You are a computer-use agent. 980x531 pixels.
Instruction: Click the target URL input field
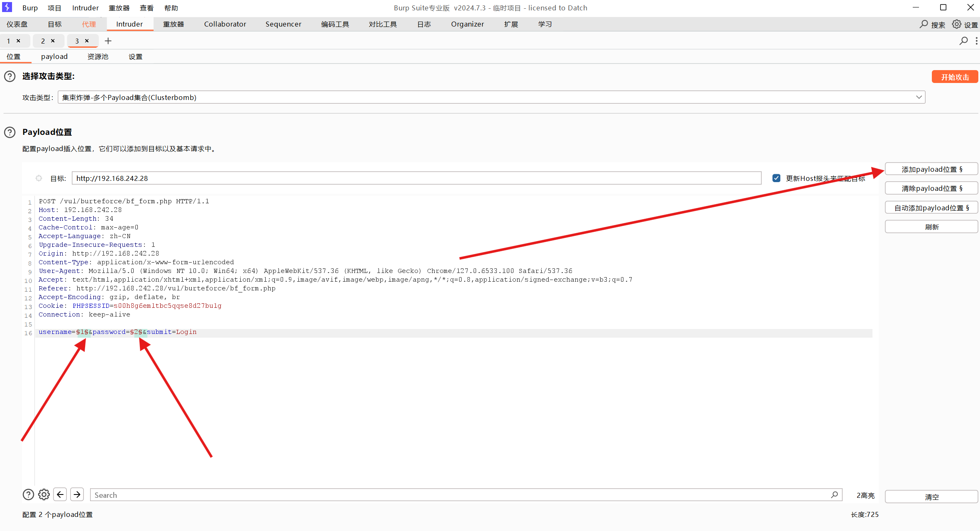tap(415, 178)
